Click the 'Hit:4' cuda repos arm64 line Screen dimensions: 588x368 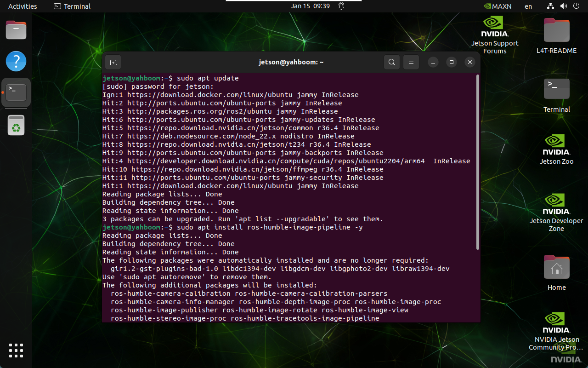pyautogui.click(x=286, y=161)
